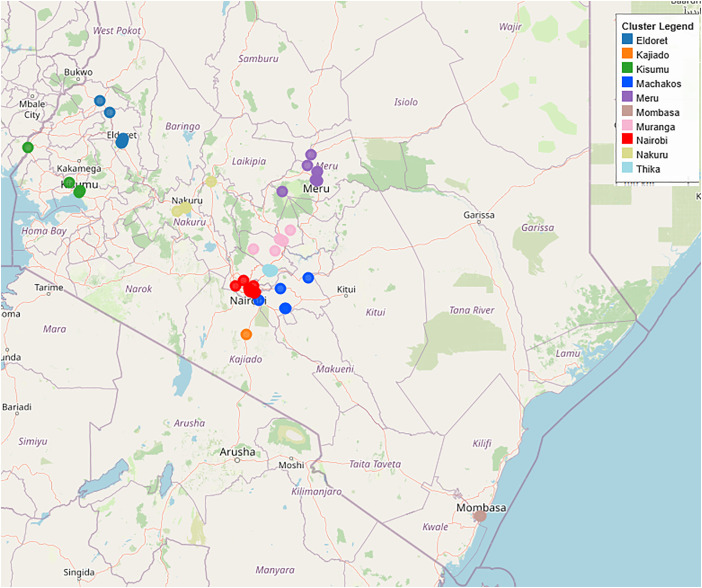The image size is (702, 588).
Task: Click the topmost blue Eldoret marker
Action: point(99,101)
